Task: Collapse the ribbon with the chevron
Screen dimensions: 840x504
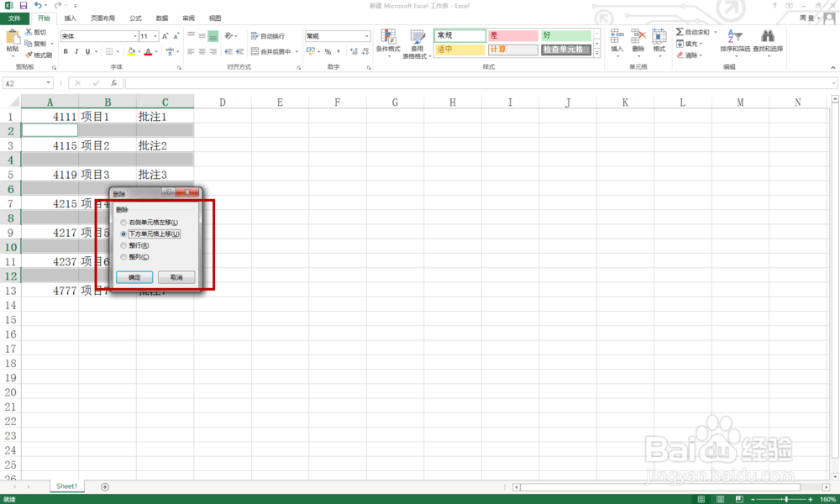Action: pyautogui.click(x=833, y=67)
